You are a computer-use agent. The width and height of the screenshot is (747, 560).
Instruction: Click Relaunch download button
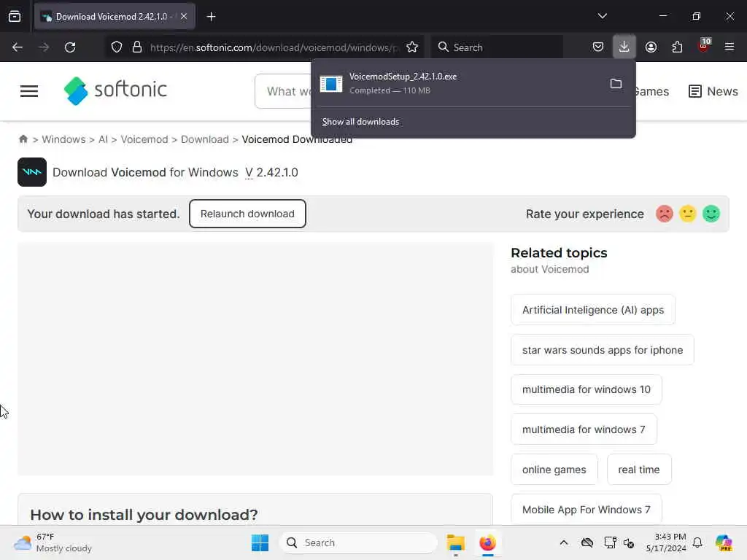(247, 214)
